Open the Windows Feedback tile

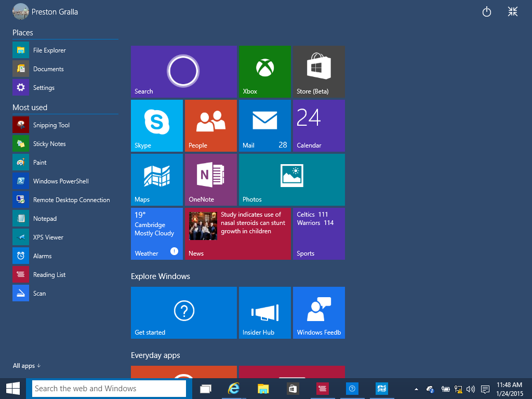click(x=319, y=312)
